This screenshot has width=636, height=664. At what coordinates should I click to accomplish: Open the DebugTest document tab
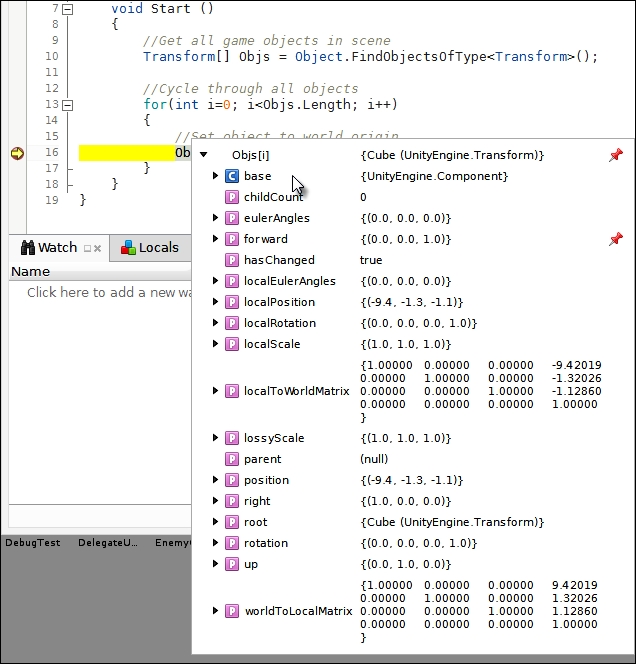coord(33,542)
